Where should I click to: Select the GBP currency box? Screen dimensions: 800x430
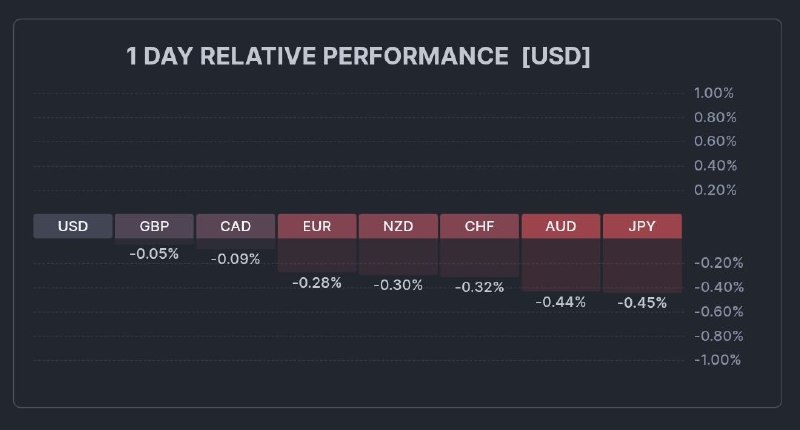click(154, 226)
